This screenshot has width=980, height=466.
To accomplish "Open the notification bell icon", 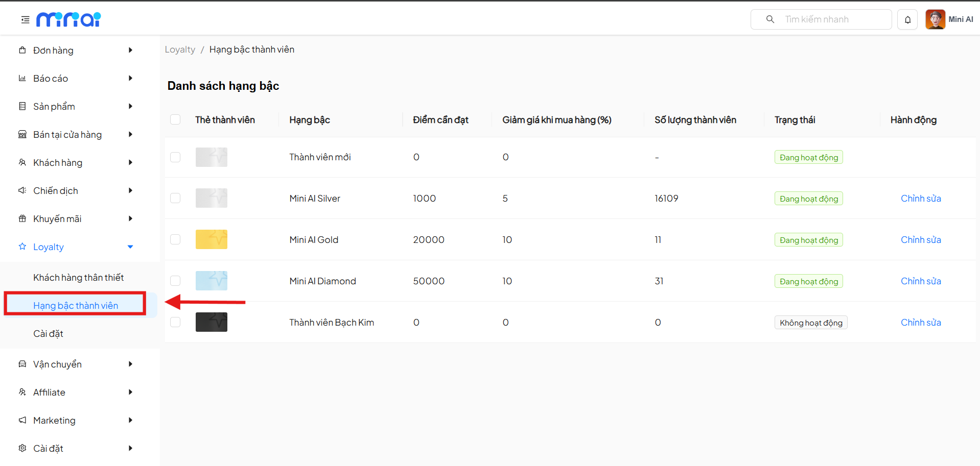I will (907, 20).
